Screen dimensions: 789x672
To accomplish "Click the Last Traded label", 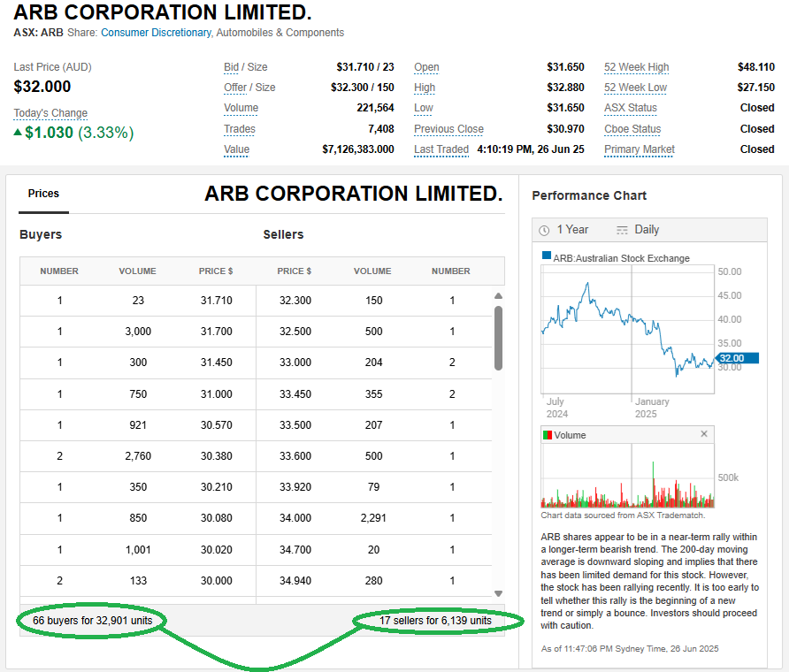I will tap(440, 149).
